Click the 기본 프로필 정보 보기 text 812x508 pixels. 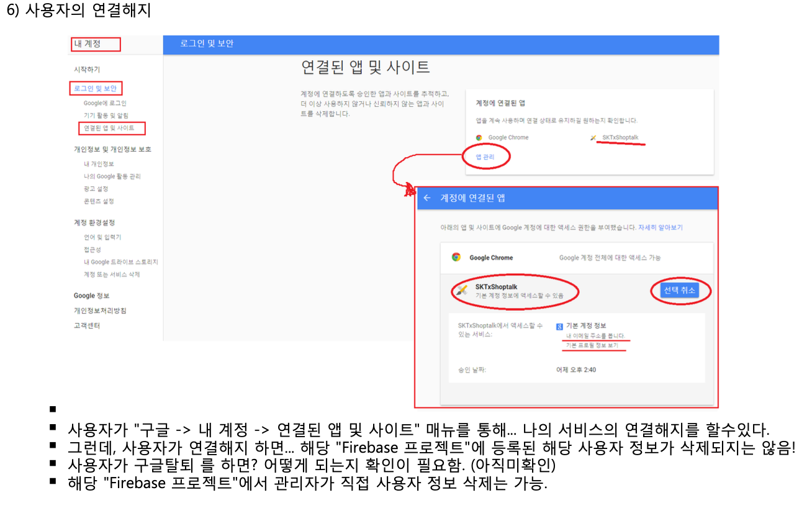click(x=592, y=345)
